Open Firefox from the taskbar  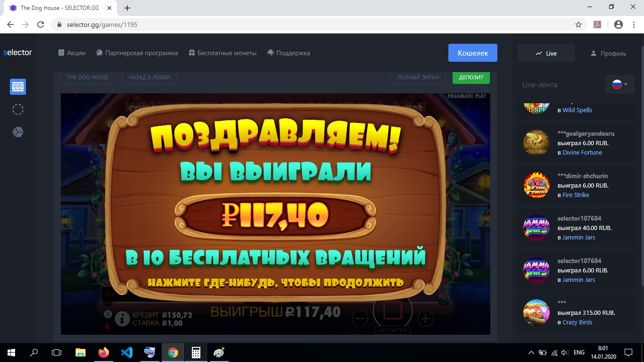click(104, 353)
